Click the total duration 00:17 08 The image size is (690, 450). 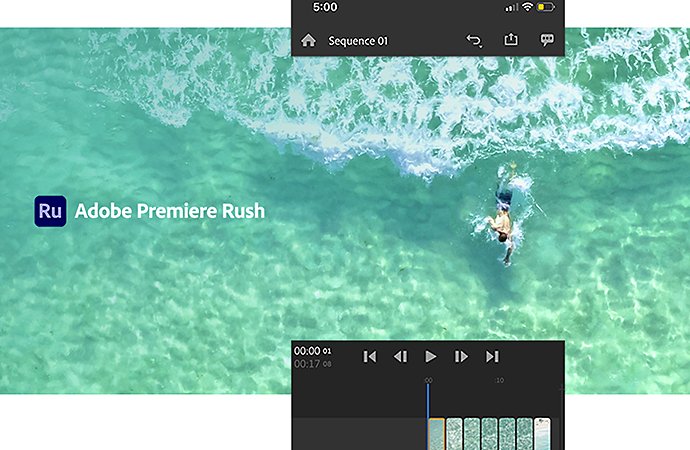(312, 364)
